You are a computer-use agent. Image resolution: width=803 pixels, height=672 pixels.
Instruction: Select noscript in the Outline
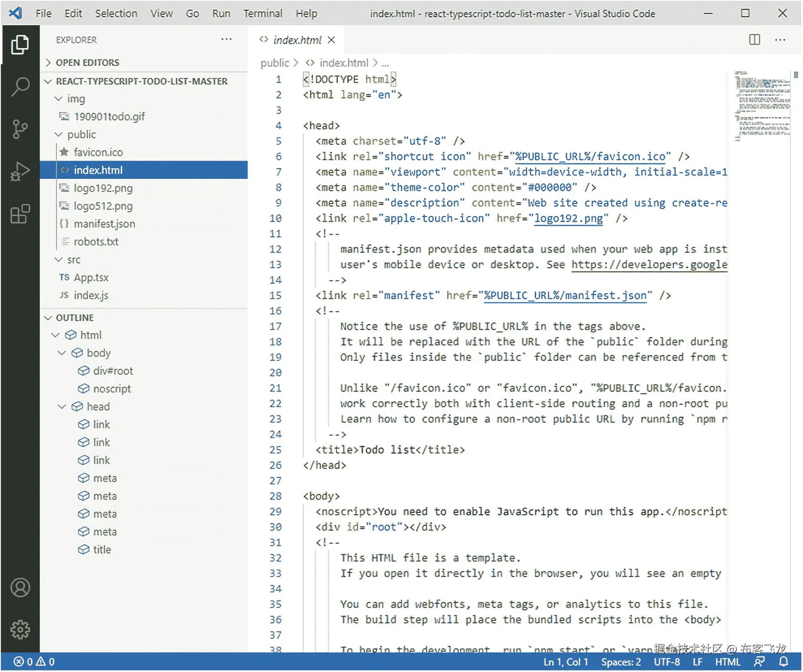[143, 389]
